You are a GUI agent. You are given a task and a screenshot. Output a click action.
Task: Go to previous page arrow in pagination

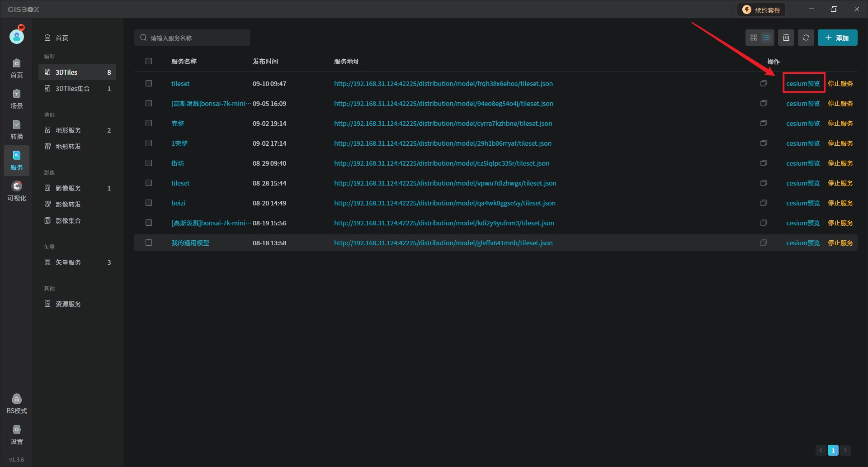(x=821, y=450)
